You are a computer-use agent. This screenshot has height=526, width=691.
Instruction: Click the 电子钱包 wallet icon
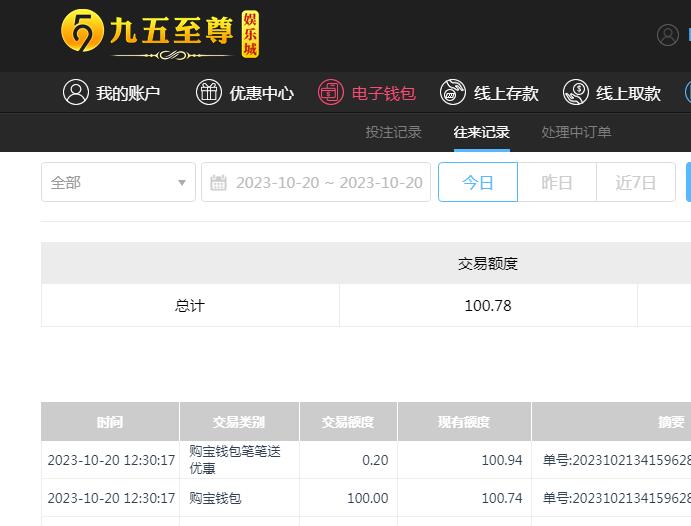point(331,92)
